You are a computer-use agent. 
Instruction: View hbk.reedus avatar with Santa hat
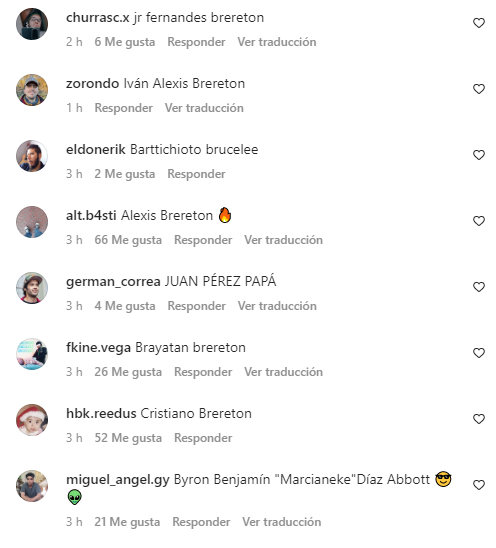[32, 420]
